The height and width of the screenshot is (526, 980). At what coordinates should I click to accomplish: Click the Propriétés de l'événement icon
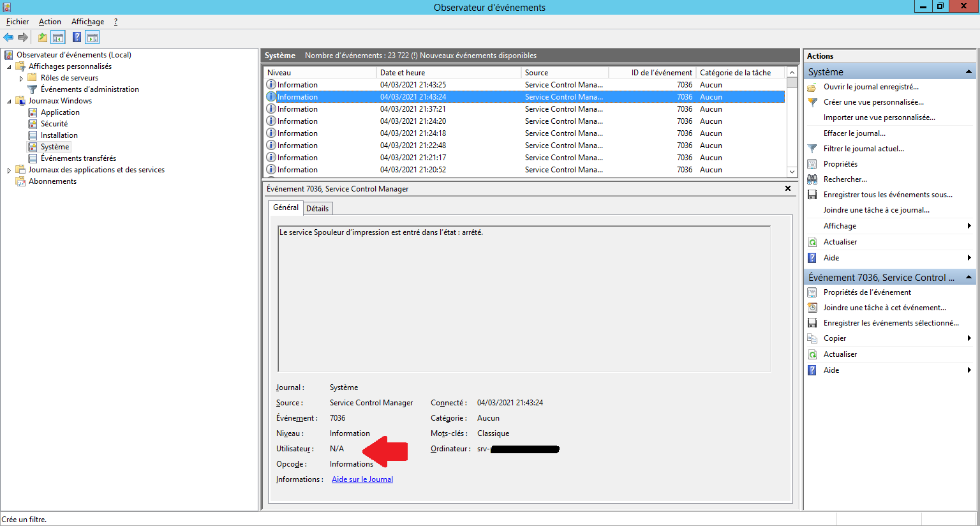(812, 292)
